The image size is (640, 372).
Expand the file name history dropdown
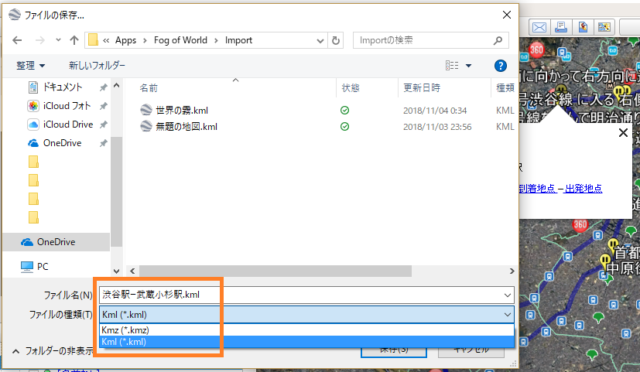507,295
